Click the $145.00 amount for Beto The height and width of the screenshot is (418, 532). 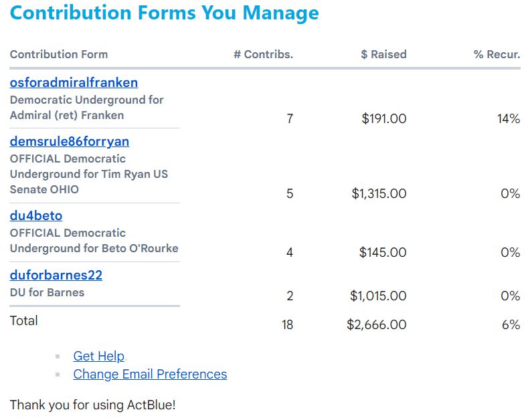(x=383, y=252)
